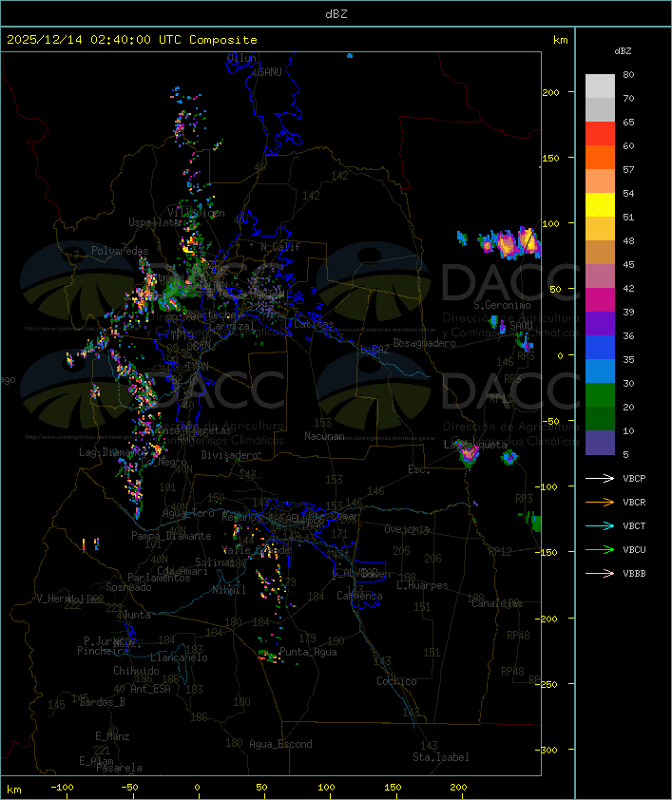Click the Sosneado map label
Viewport: 672px width, 800px height.
point(128,587)
